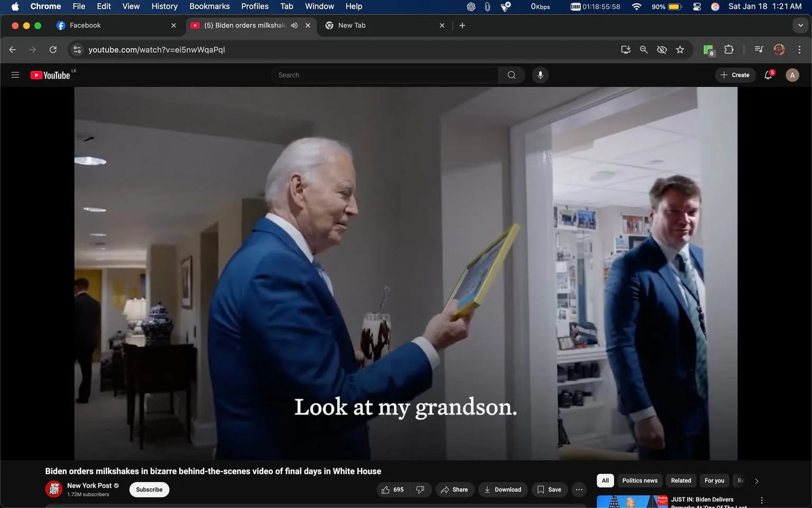This screenshot has height=508, width=812.
Task: Open the YouTube guide hamburger menu
Action: point(15,75)
